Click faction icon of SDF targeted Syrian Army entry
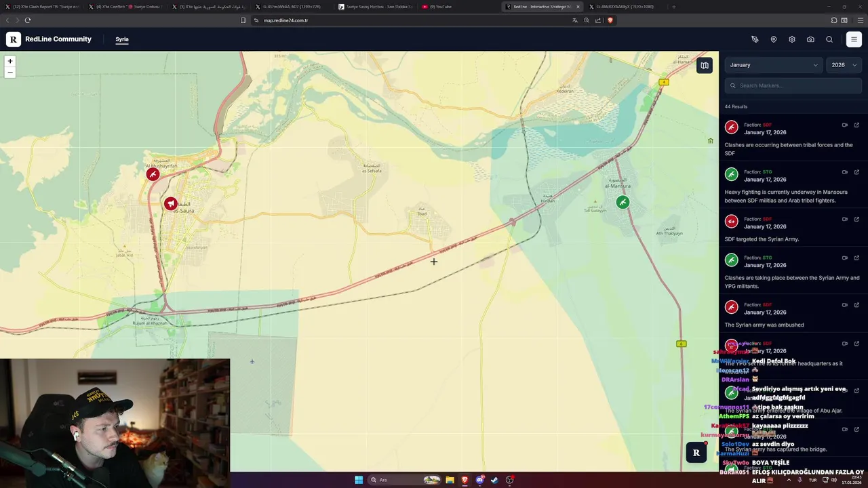The height and width of the screenshot is (488, 868). pyautogui.click(x=731, y=222)
